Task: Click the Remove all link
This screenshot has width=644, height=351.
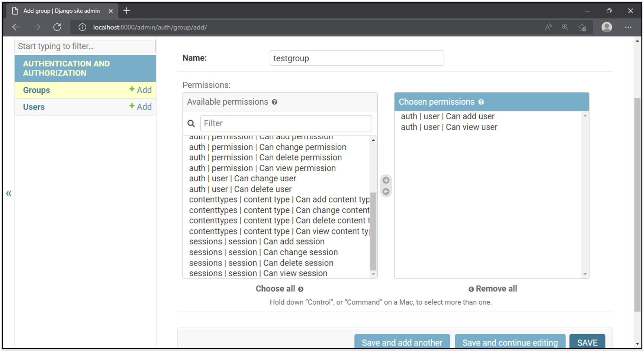Action: (x=493, y=289)
